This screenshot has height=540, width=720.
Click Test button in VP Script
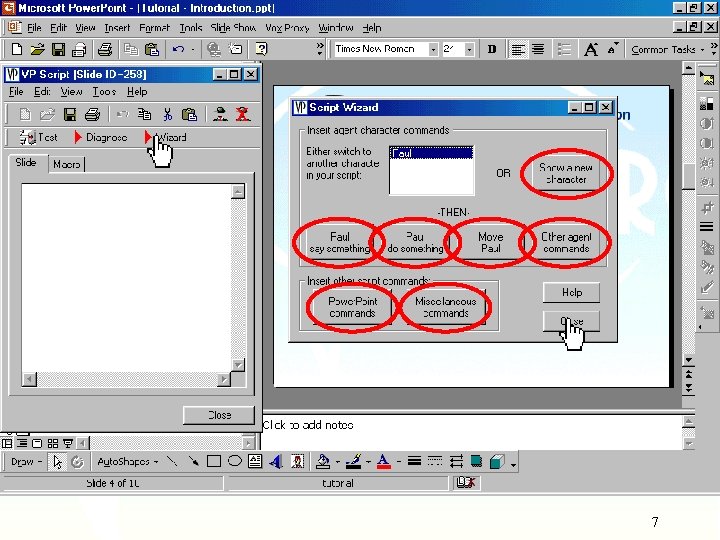[x=38, y=137]
